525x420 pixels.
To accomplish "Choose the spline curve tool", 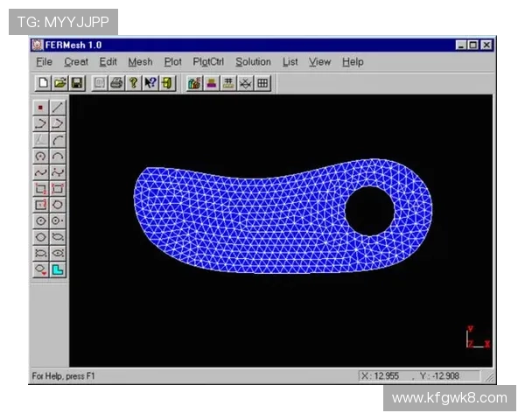I will [x=40, y=171].
